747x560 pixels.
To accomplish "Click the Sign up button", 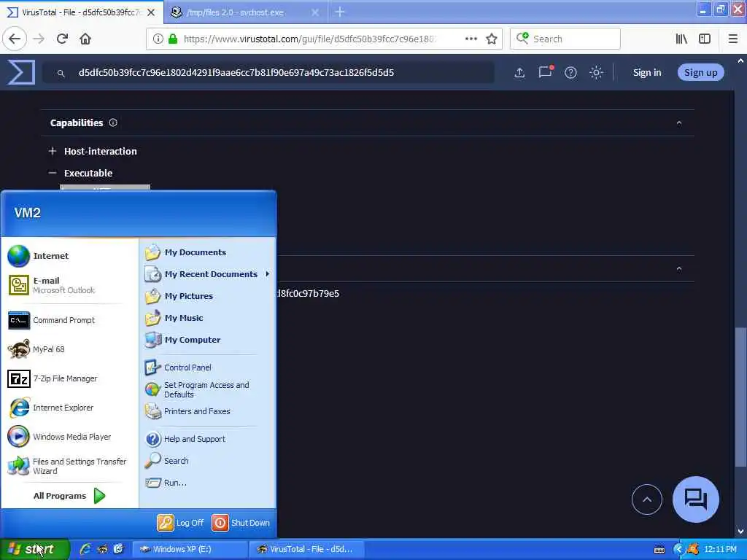I will click(700, 72).
